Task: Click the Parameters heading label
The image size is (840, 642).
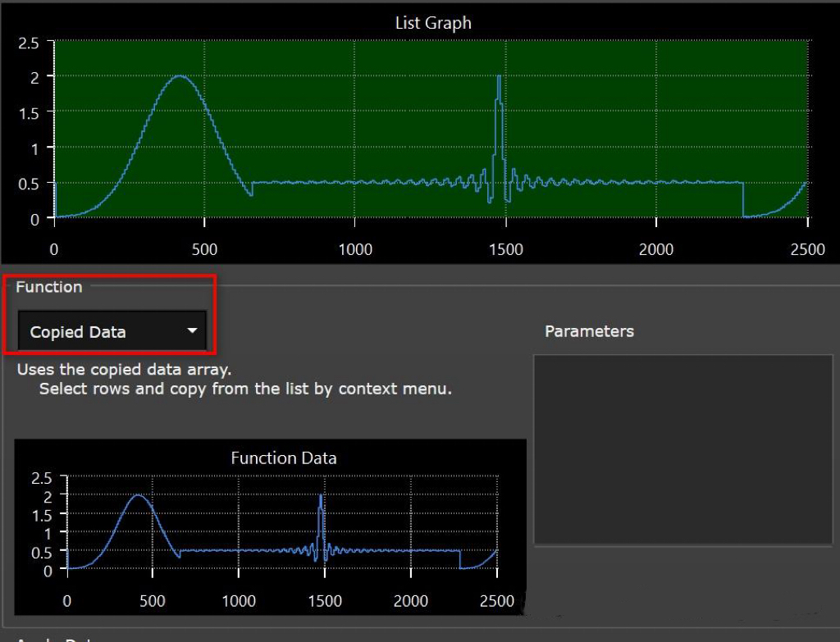Action: point(589,331)
